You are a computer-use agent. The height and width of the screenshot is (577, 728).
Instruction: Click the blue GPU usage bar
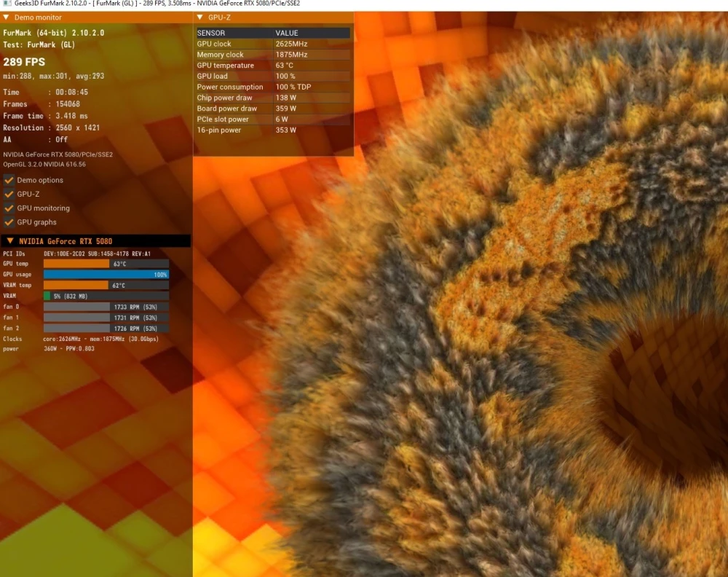[x=106, y=274]
